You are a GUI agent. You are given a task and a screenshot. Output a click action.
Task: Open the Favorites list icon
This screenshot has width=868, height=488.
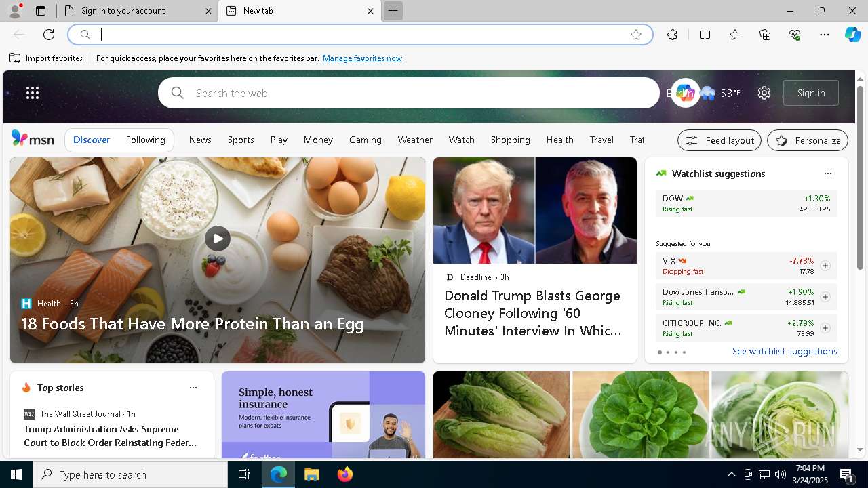point(735,35)
